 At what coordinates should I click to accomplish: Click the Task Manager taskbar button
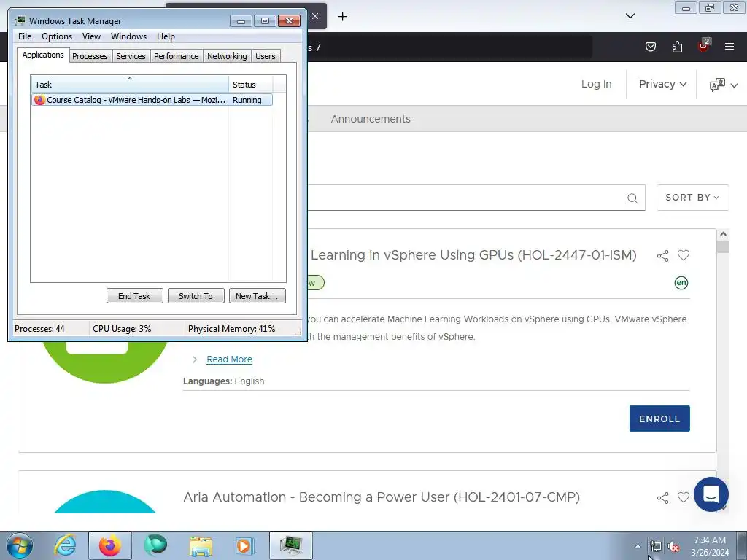click(290, 545)
